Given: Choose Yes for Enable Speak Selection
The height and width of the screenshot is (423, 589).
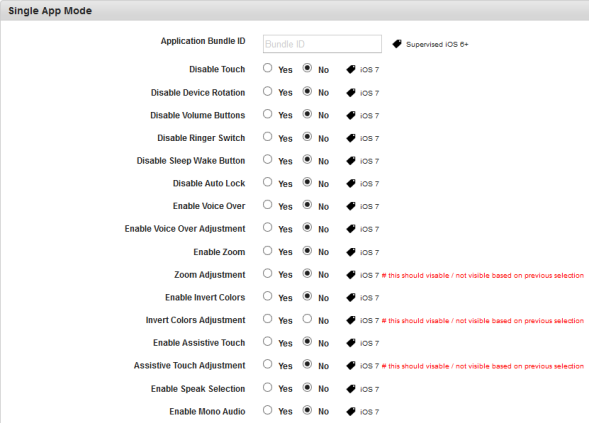Looking at the screenshot, I should point(267,387).
